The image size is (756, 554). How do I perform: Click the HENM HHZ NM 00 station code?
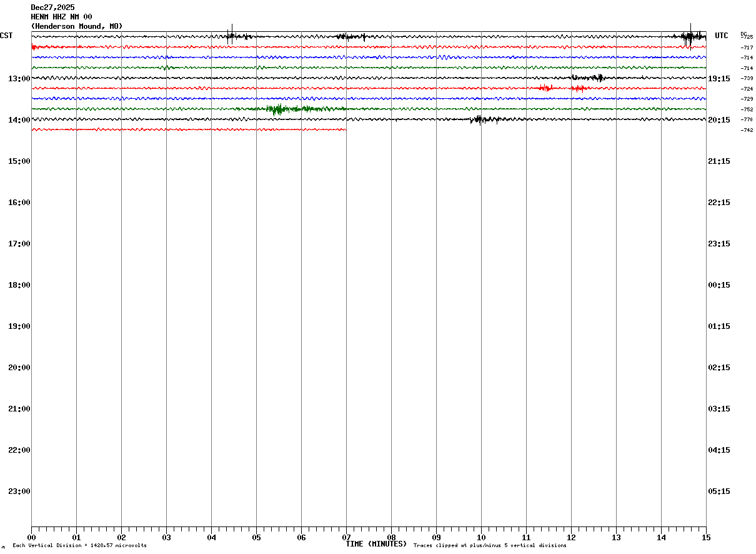[x=61, y=17]
